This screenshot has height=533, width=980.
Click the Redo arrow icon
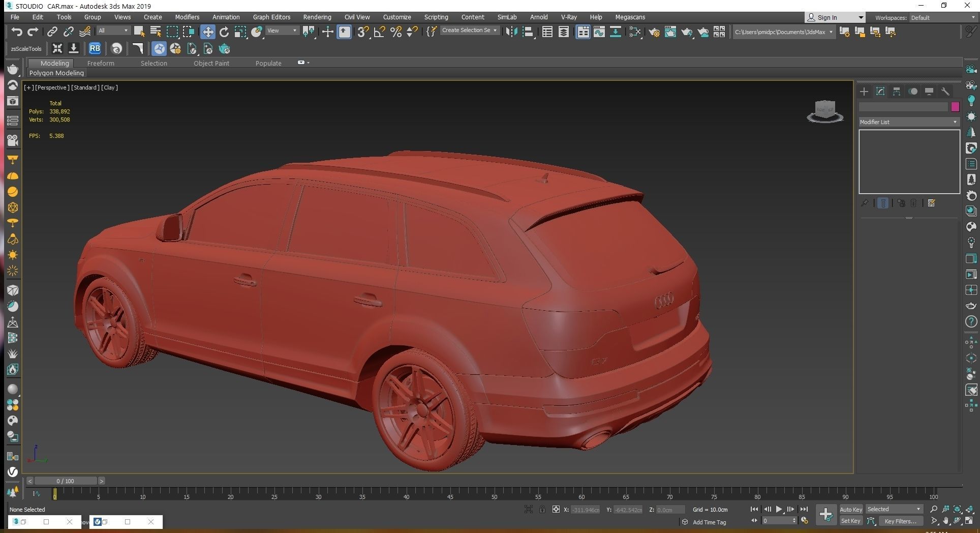click(33, 32)
